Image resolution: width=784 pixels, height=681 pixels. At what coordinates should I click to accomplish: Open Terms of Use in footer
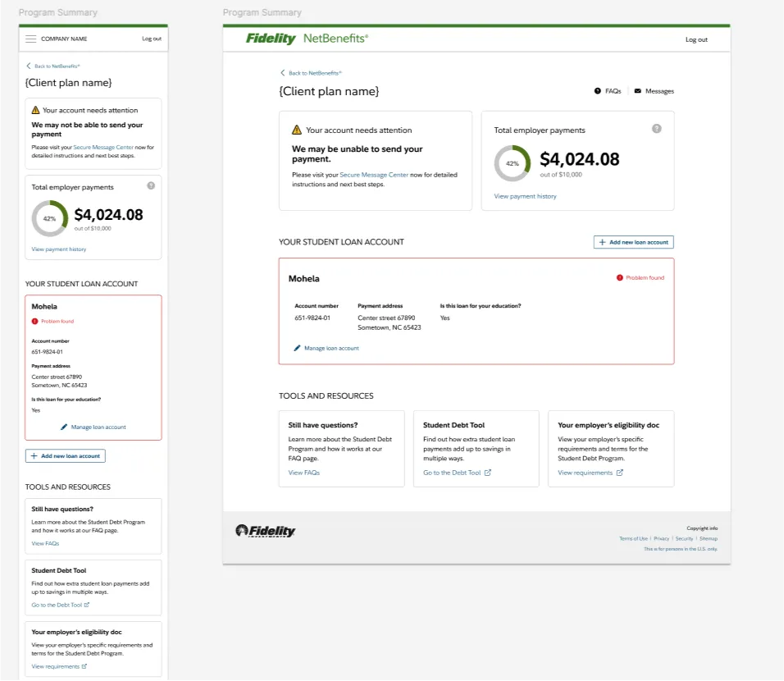633,539
